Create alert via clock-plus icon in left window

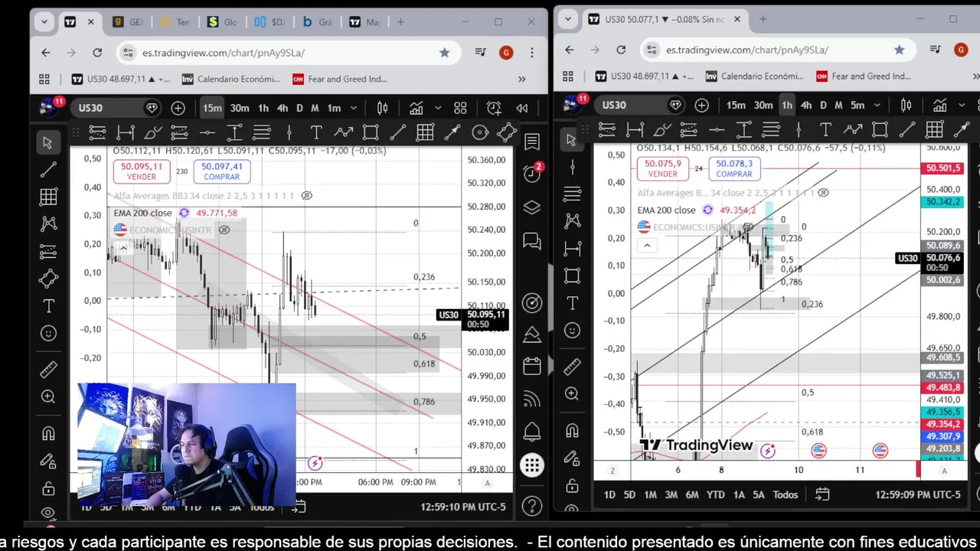494,108
